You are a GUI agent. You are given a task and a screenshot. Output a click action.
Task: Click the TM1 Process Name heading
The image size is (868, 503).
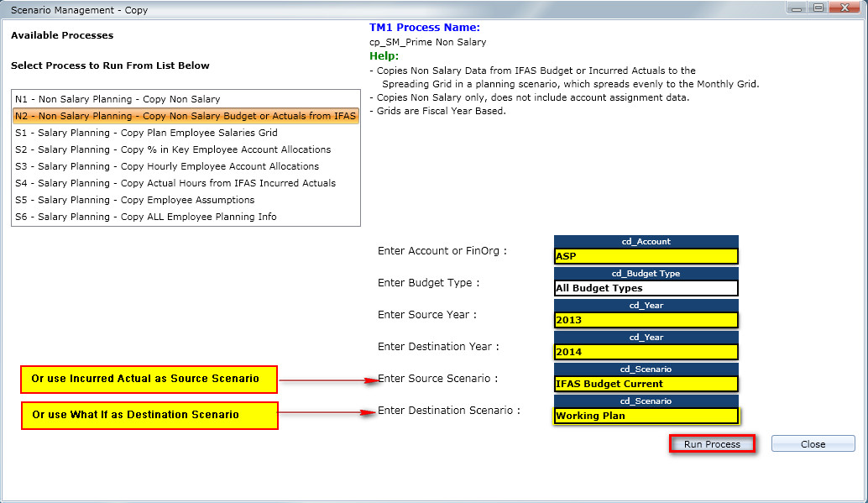425,28
